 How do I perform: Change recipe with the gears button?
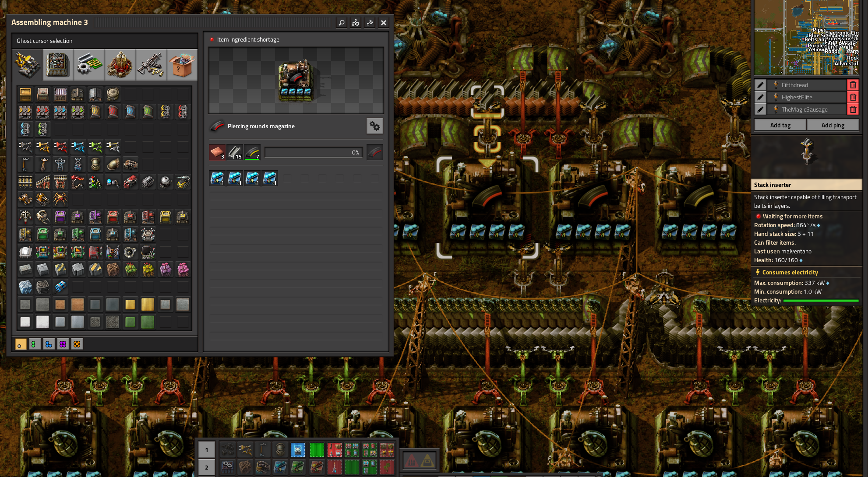pos(374,126)
